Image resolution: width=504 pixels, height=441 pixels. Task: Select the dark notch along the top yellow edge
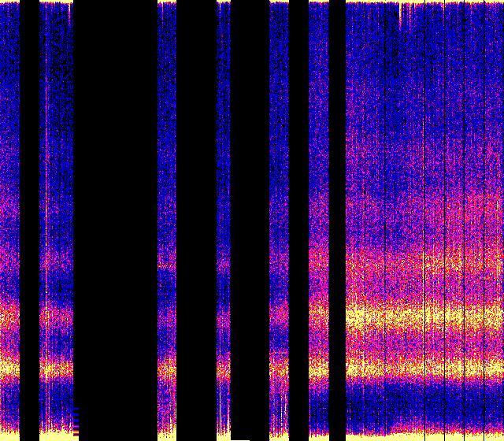[401, 16]
